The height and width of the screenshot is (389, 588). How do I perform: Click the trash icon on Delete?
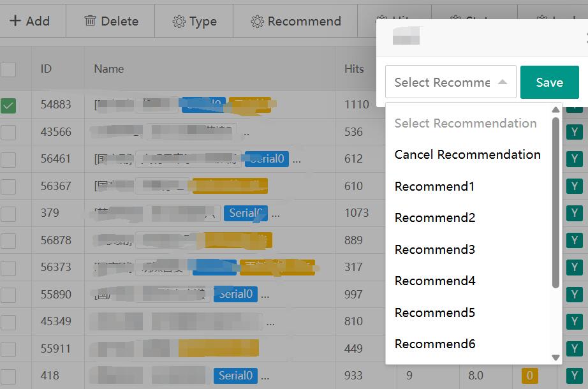(x=90, y=21)
